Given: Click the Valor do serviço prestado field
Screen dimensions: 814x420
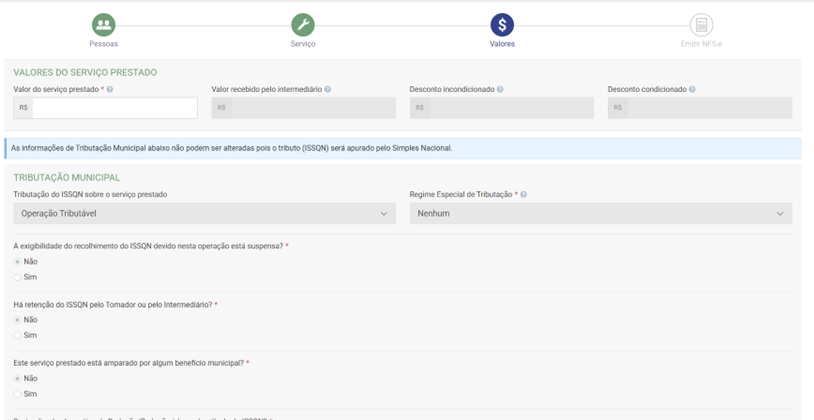Looking at the screenshot, I should point(114,108).
